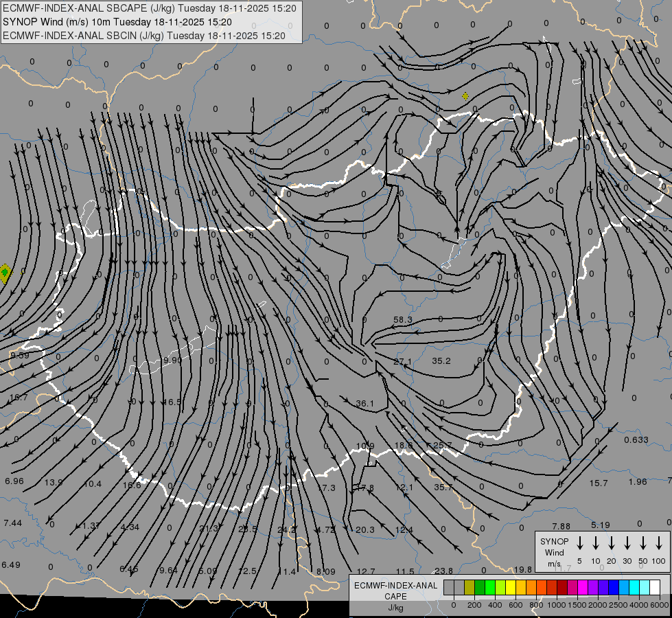Click the 10.9 value on the southern border

(x=365, y=446)
